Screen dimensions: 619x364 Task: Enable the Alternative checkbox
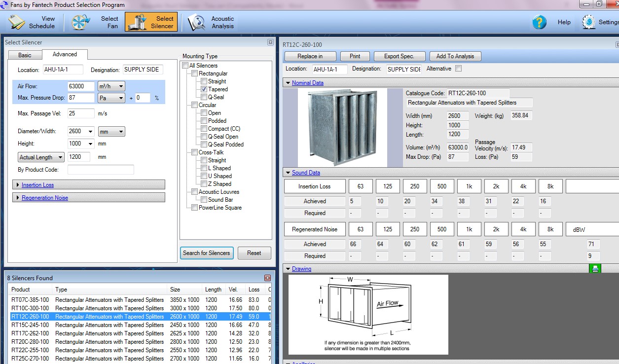pos(458,69)
